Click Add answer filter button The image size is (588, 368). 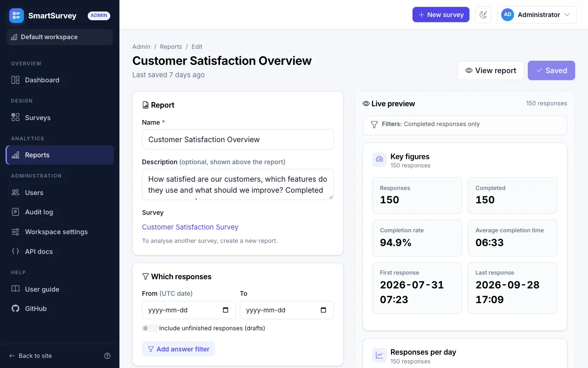coord(178,349)
